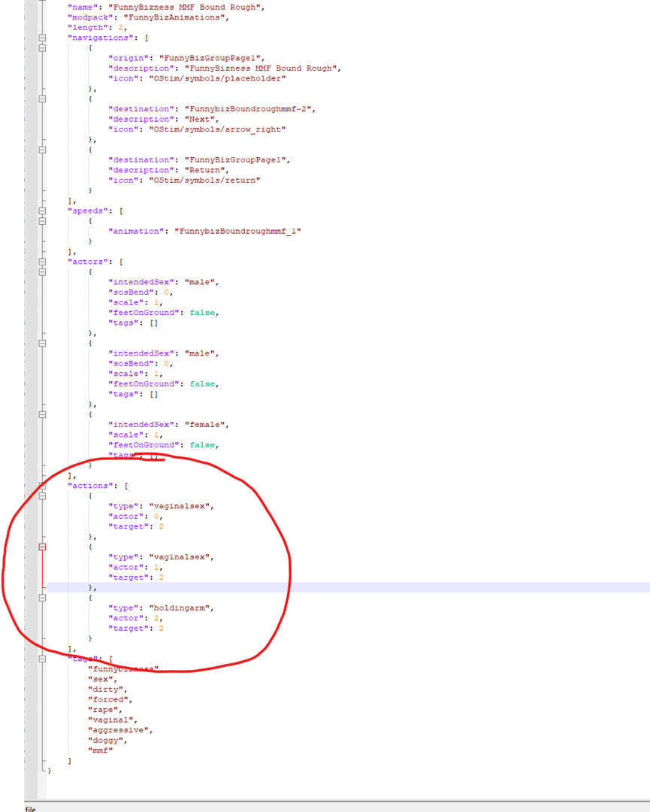This screenshot has height=812, width=650.
Task: Click the "type": "holdingarm" line
Action: point(161,608)
